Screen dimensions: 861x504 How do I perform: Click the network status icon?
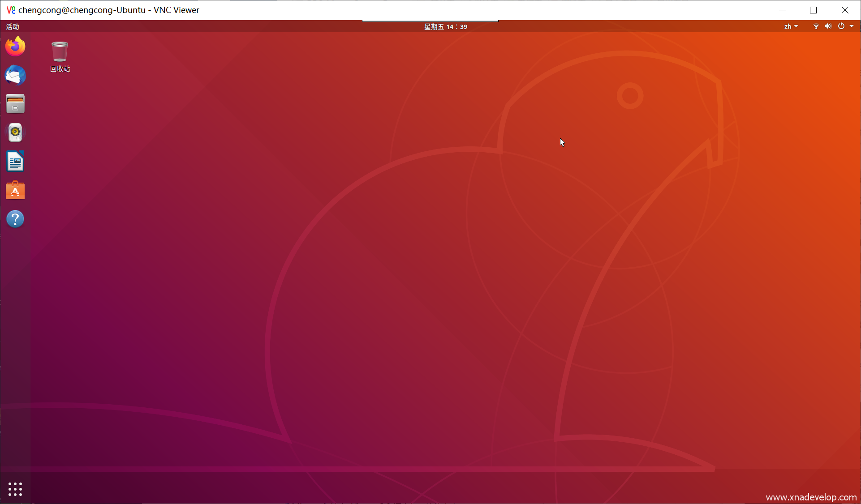816,26
